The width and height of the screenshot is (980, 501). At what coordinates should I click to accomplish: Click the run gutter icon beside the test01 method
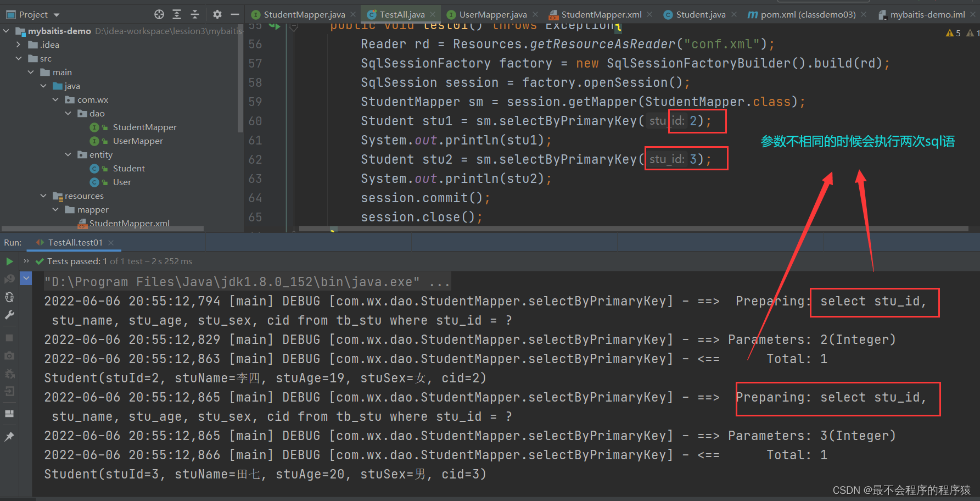pos(275,25)
